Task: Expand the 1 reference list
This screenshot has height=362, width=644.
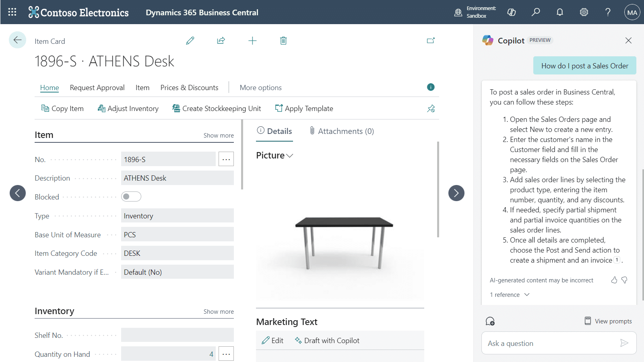Action: 510,295
